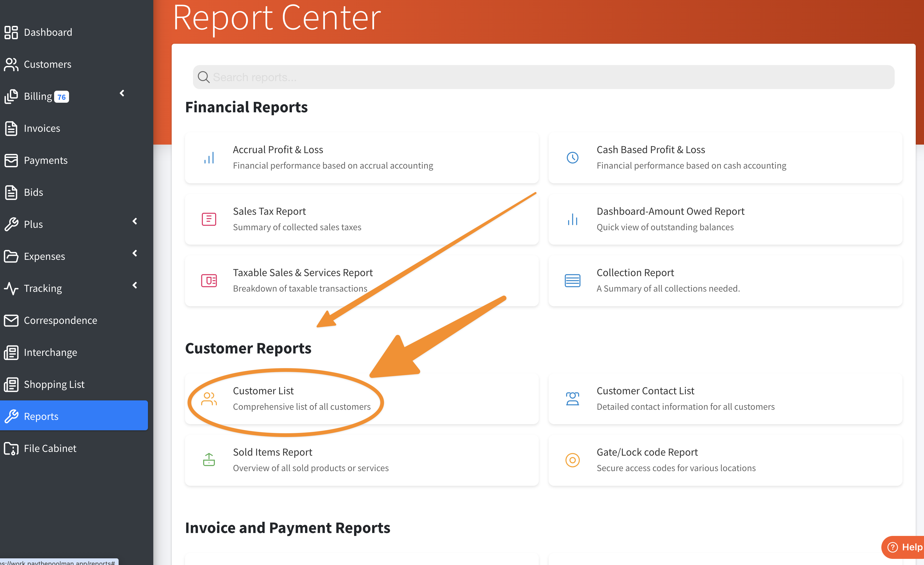Click the Accrual Profit & Loss bar chart icon

pos(209,158)
